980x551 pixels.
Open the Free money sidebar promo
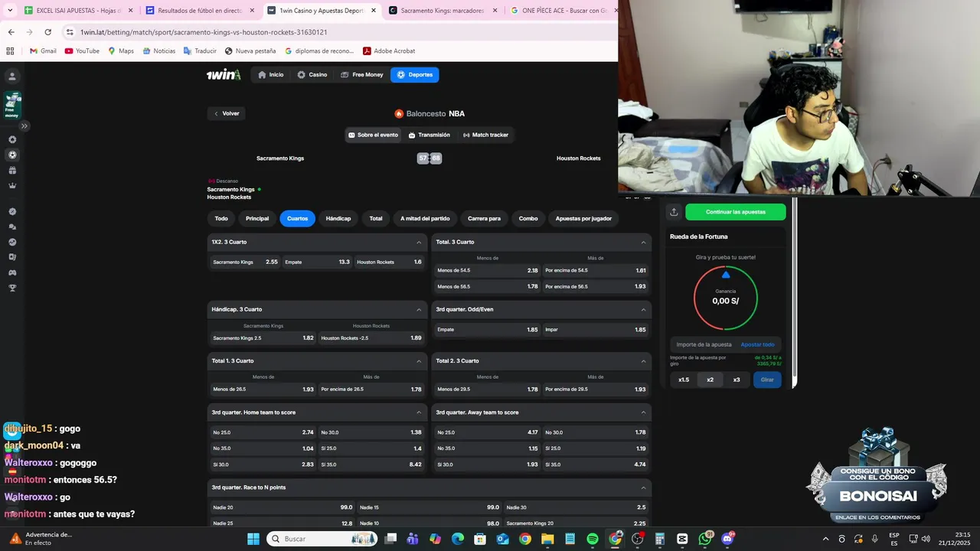click(x=12, y=105)
